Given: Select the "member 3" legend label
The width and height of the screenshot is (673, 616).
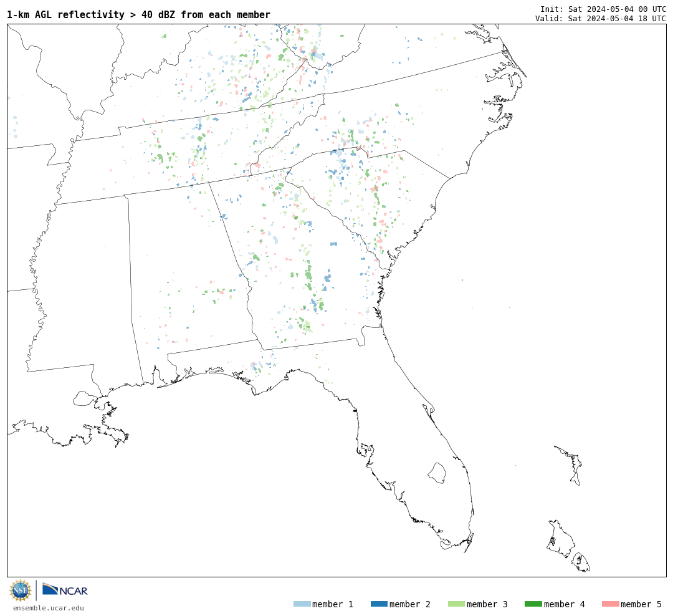Looking at the screenshot, I should [x=487, y=604].
